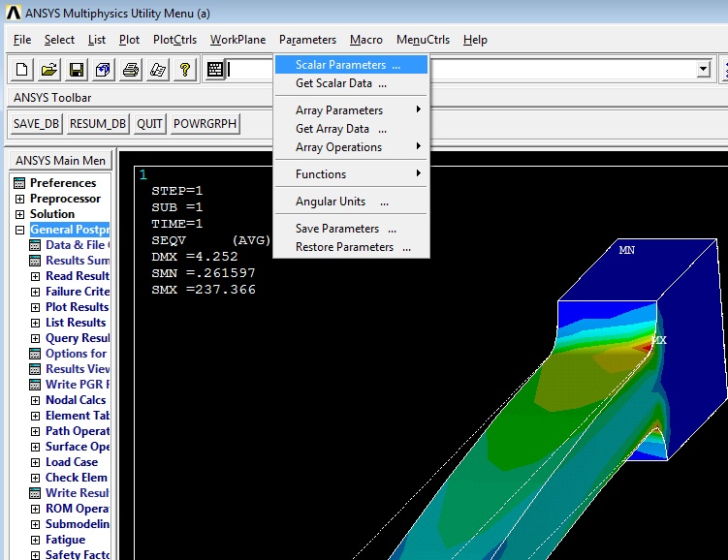Select the General Postproc tree label

(x=70, y=230)
